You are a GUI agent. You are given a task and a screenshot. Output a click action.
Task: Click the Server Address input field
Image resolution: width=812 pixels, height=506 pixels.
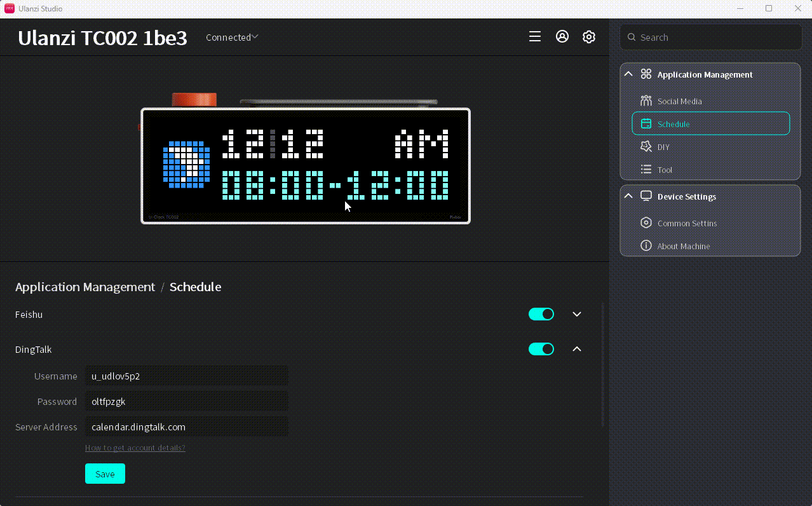point(186,427)
